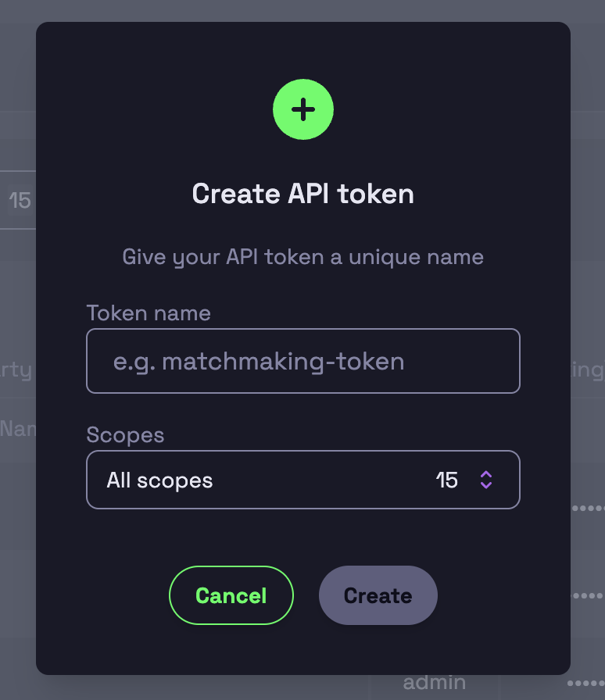Click the Cancel button

coord(231,595)
